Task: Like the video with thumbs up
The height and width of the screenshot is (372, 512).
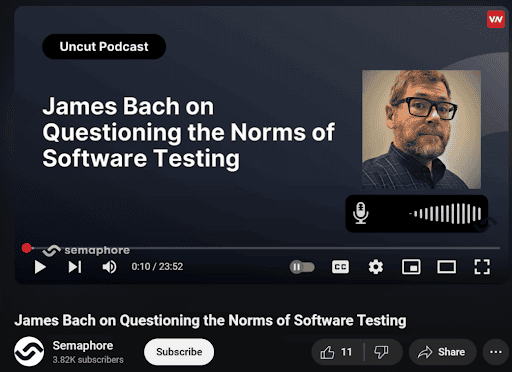Action: tap(337, 352)
